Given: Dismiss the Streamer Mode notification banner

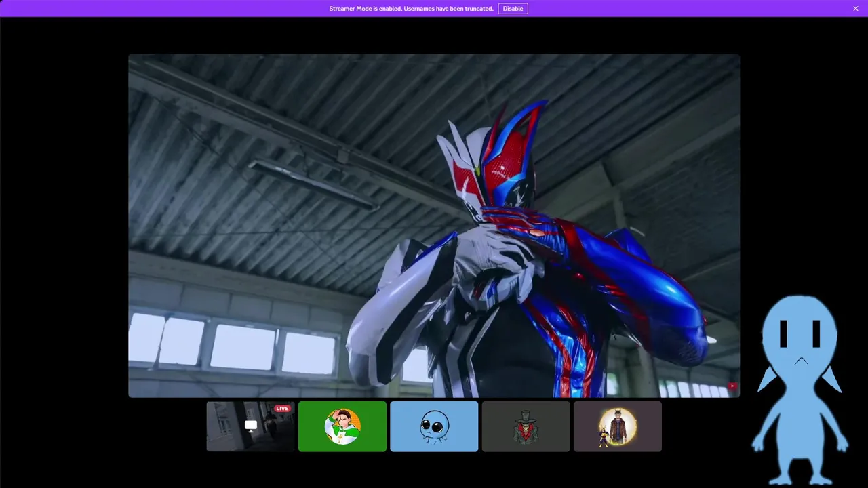Looking at the screenshot, I should coord(856,9).
